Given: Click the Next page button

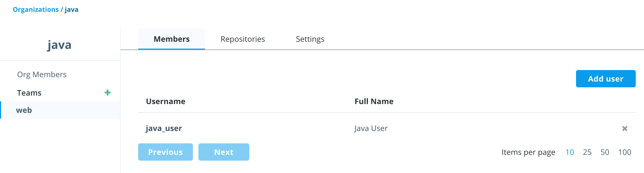Looking at the screenshot, I should [x=224, y=152].
